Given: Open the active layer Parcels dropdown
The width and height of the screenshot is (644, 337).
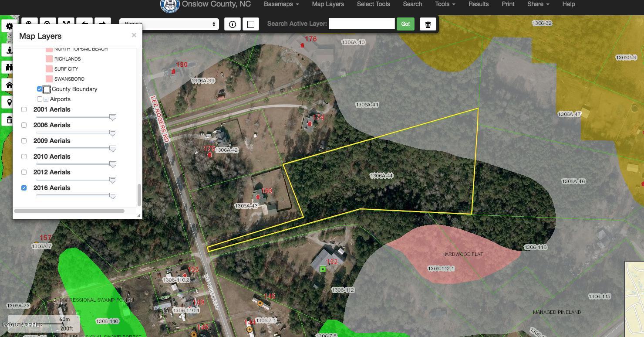Looking at the screenshot, I should [x=169, y=24].
